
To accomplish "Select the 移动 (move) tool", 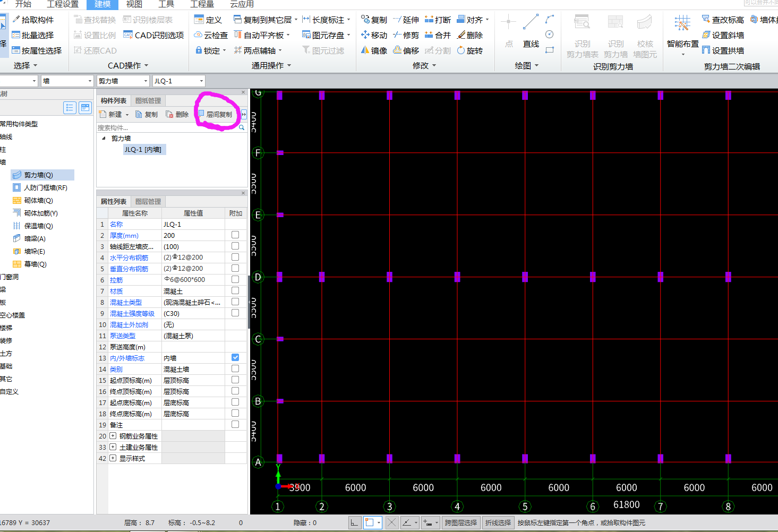I will (374, 35).
